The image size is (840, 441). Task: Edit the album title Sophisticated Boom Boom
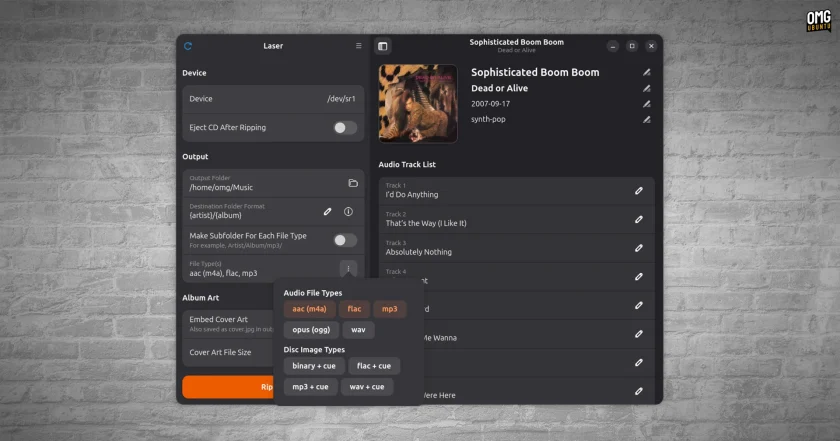click(x=647, y=72)
